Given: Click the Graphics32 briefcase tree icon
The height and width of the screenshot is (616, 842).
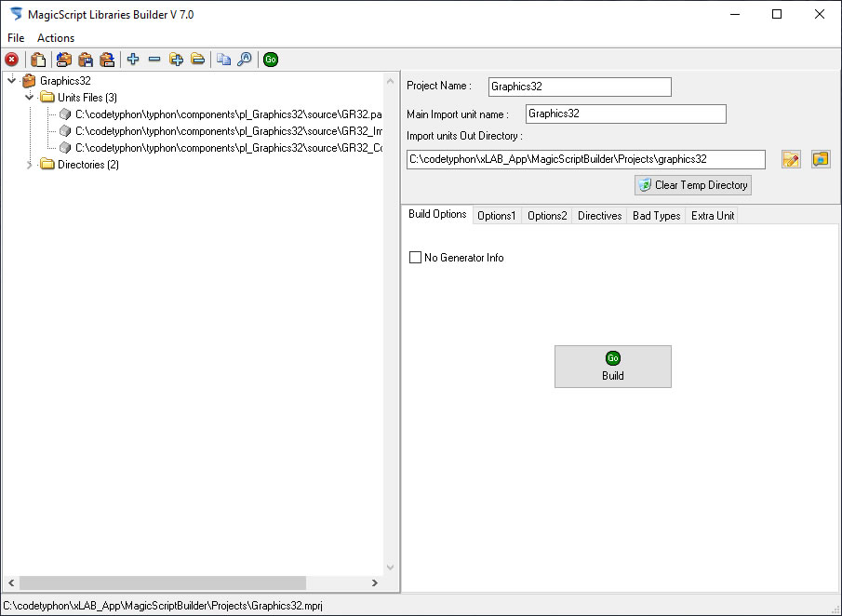Looking at the screenshot, I should (29, 81).
